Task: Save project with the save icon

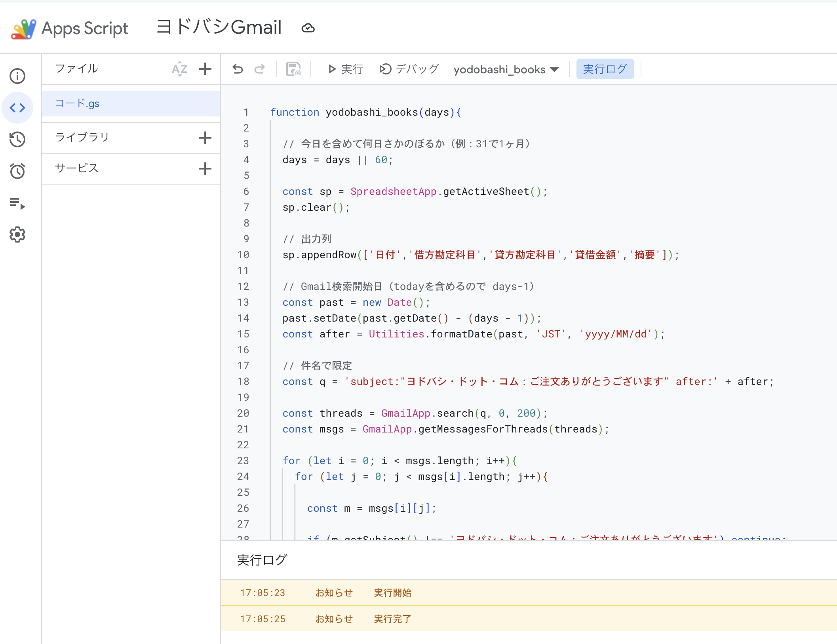Action: 293,69
